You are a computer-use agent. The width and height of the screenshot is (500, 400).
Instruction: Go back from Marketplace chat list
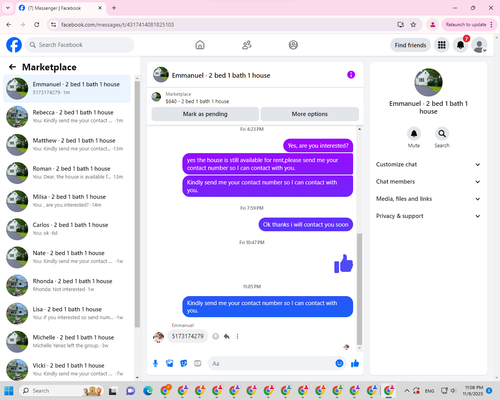[x=12, y=67]
